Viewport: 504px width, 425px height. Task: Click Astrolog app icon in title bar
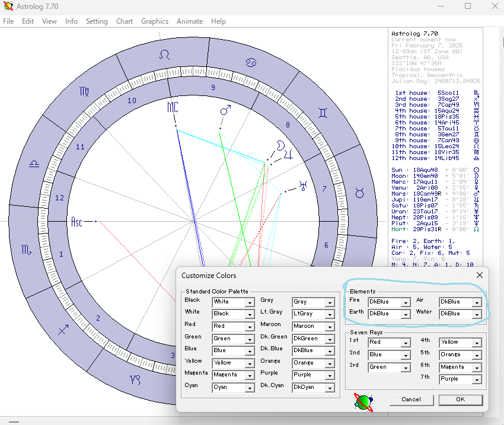coord(8,6)
